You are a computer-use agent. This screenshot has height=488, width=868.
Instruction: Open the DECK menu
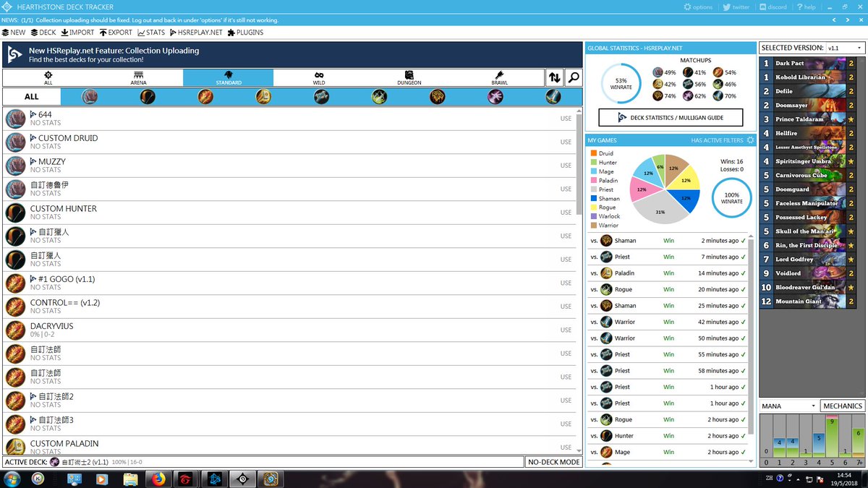click(x=43, y=33)
